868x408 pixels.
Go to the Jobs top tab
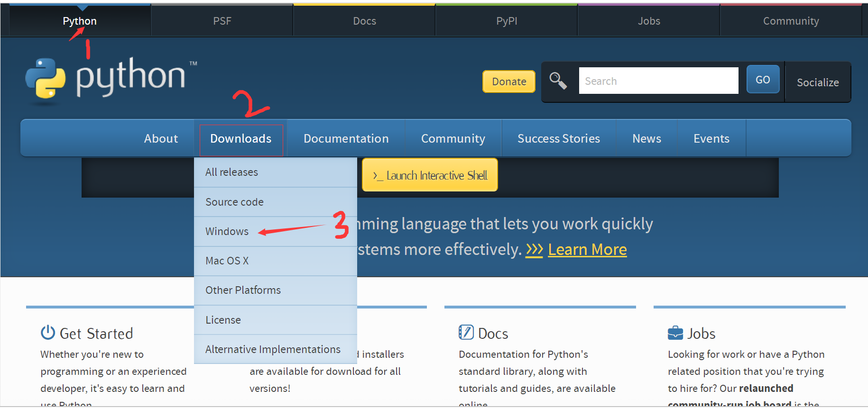[649, 21]
